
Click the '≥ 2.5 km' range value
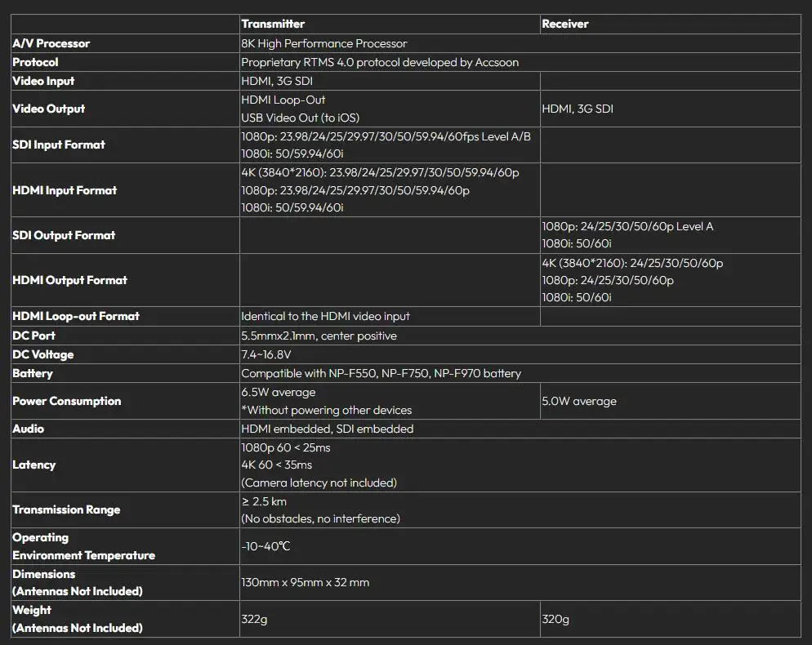tap(264, 501)
